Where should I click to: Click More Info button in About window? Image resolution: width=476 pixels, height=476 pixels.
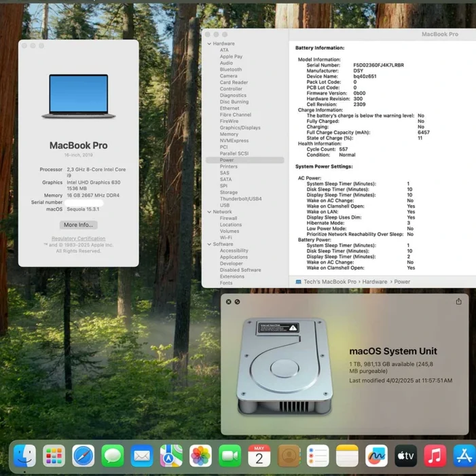coord(78,225)
